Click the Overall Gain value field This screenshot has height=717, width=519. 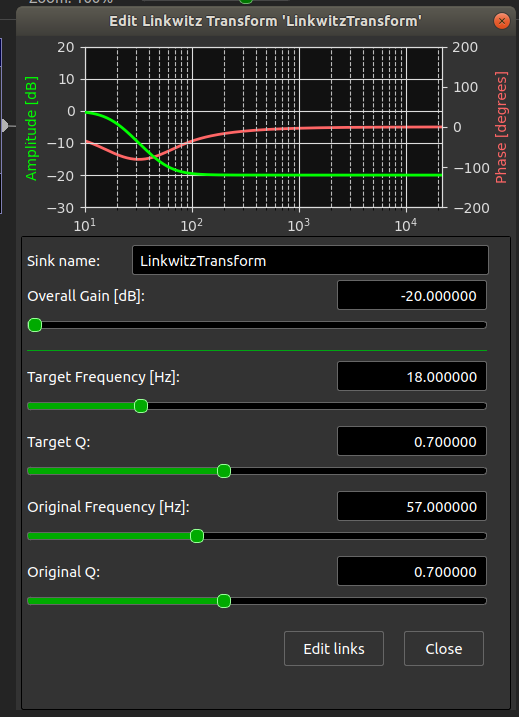[x=412, y=295]
